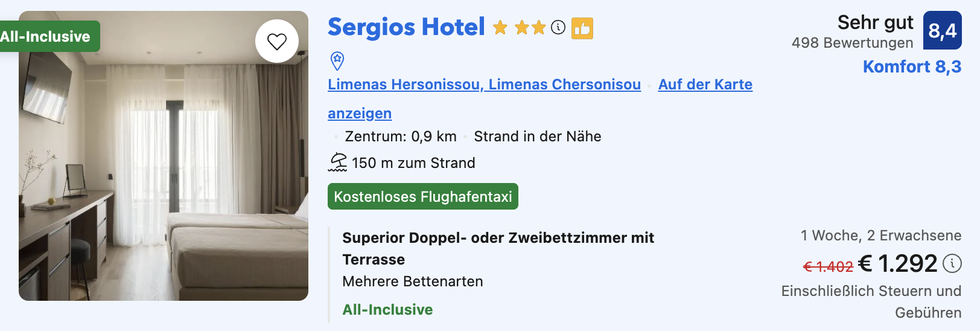Click the beach umbrella icon

(338, 162)
